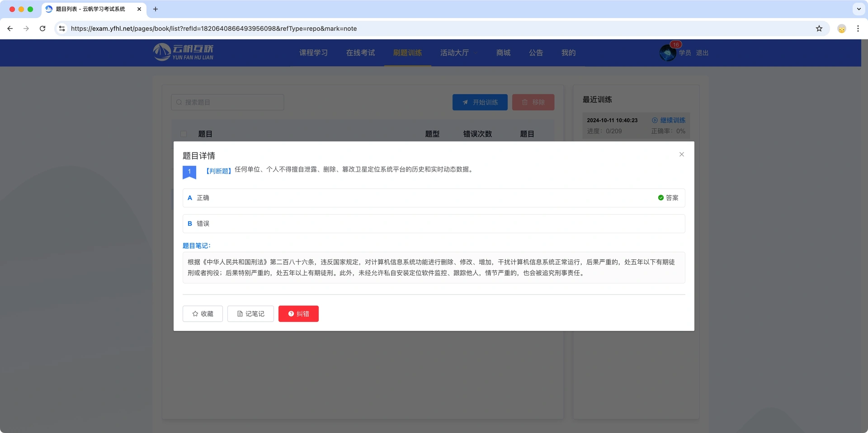Viewport: 868px width, 433px height.
Task: Click the user avatar with badge 16
Action: point(668,52)
